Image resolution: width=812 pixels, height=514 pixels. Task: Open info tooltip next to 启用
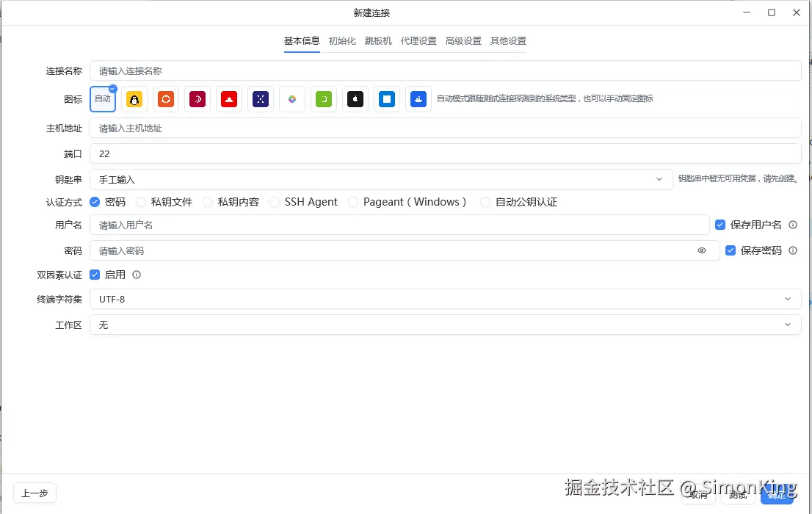(x=137, y=275)
